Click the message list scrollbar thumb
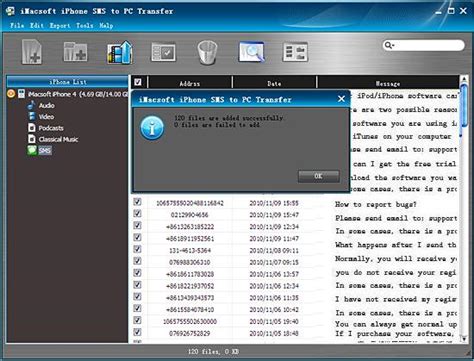Image resolution: width=474 pixels, height=361 pixels. 463,105
